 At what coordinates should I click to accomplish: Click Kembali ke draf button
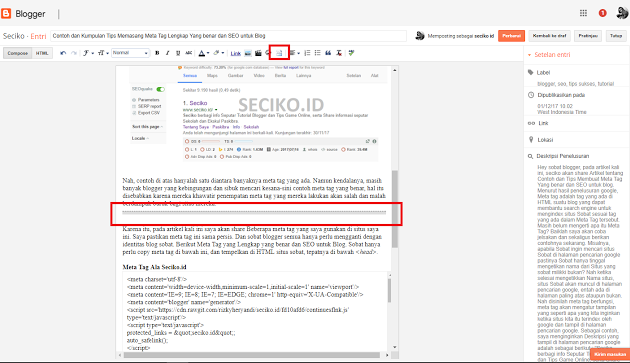549,36
